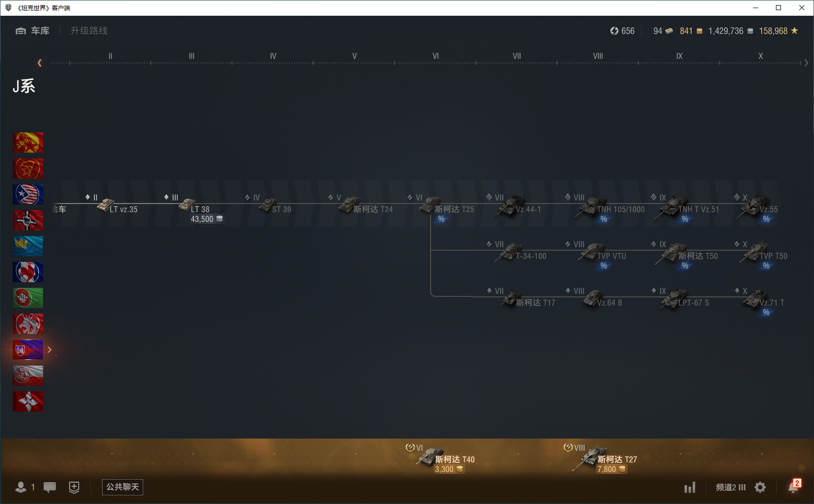
Task: Select the blue flag with red-white emblem
Action: 28,272
